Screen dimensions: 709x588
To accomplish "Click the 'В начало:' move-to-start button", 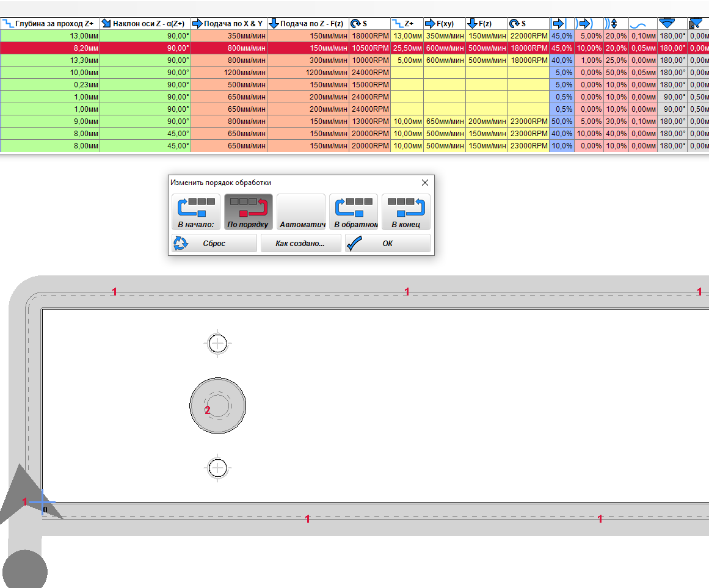I will 196,212.
